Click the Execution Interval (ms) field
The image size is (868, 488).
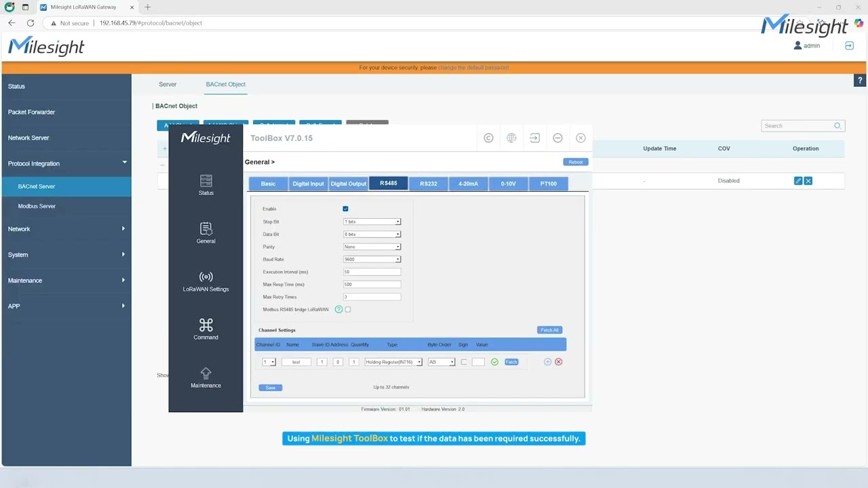click(x=372, y=272)
